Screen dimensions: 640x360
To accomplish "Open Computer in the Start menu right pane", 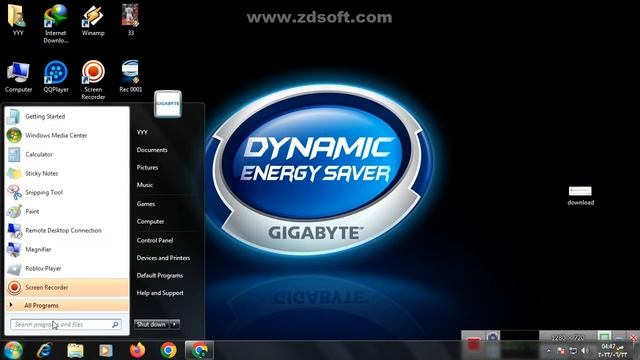I will tap(150, 221).
